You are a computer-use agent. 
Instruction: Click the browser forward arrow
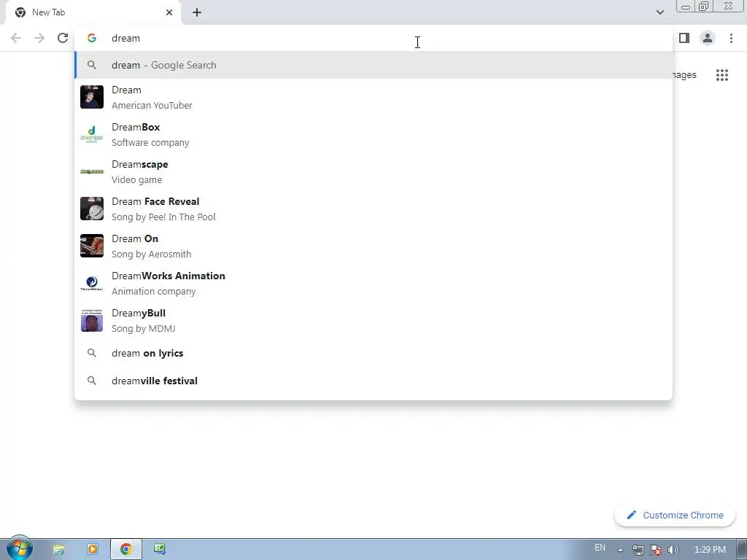39,38
